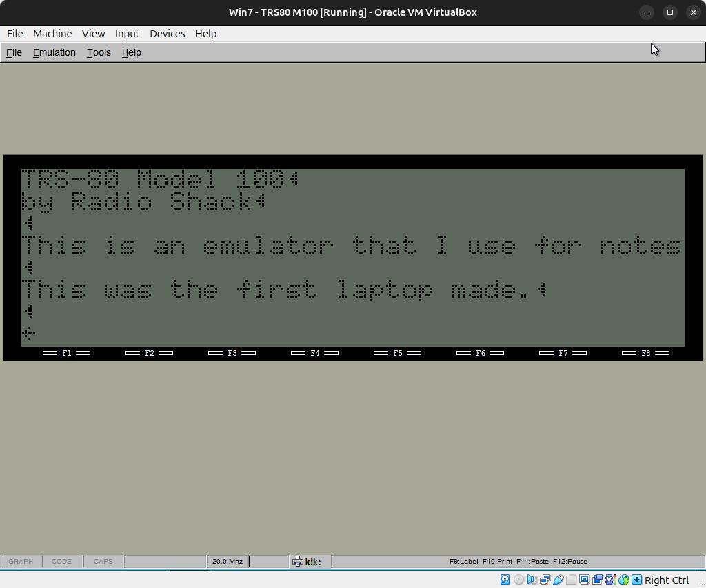706x588 pixels.
Task: Click the CPU virtualization V icon
Action: coord(611,580)
